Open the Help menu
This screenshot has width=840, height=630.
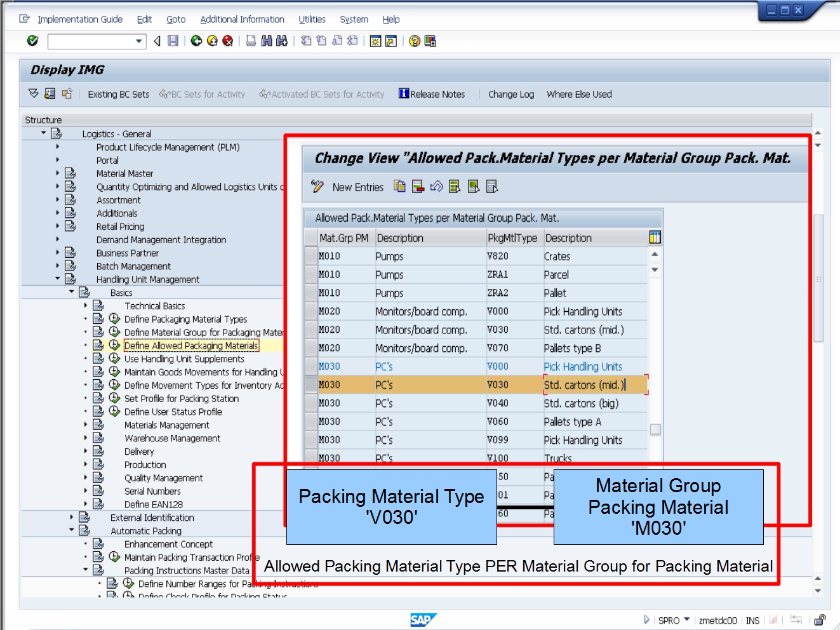(x=391, y=19)
